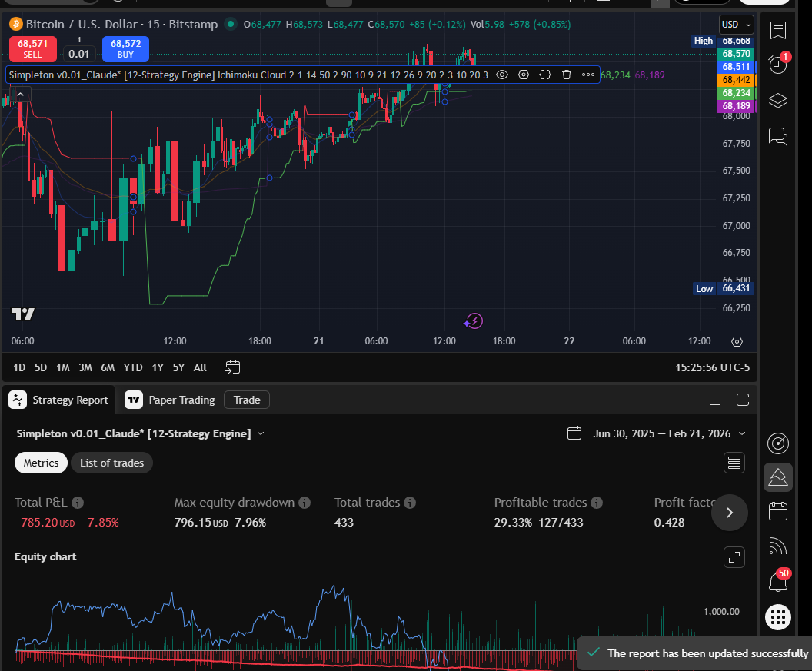This screenshot has height=671, width=812.
Task: Open the Object Tree layers icon
Action: [x=777, y=101]
